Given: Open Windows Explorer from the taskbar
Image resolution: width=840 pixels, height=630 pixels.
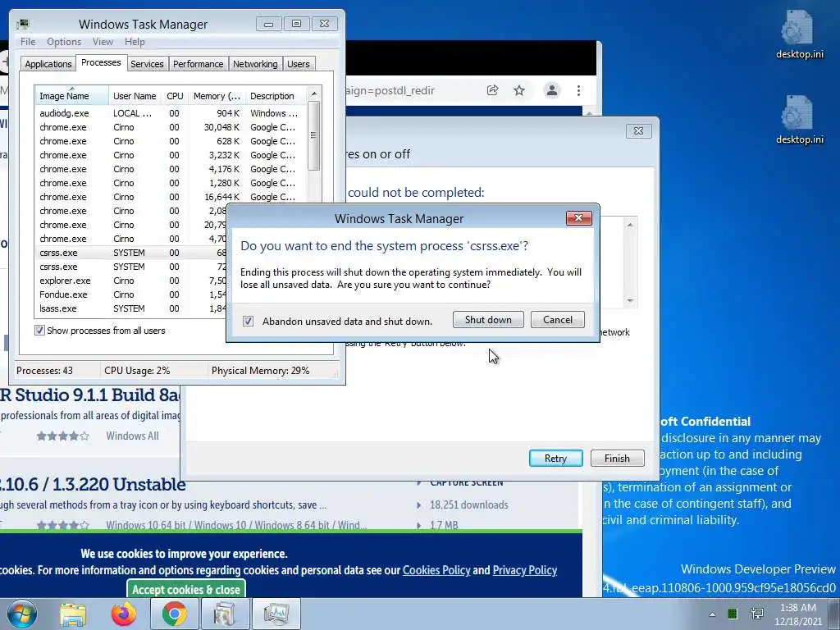Looking at the screenshot, I should 73,614.
